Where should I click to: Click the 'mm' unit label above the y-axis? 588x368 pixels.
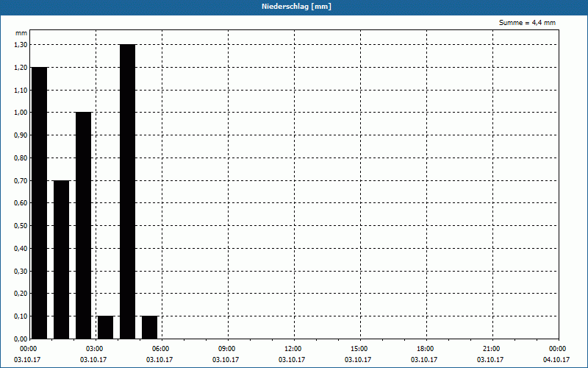coord(21,33)
